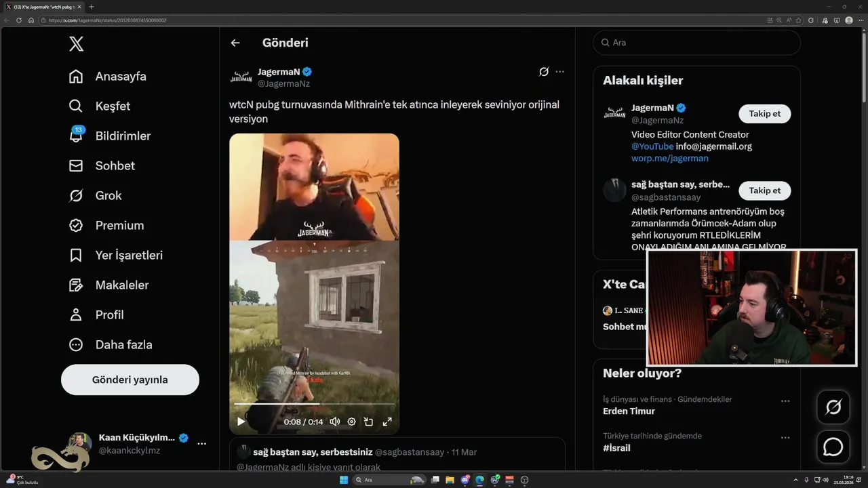Click the X logo in sidebar
This screenshot has width=868, height=488.
click(x=77, y=45)
